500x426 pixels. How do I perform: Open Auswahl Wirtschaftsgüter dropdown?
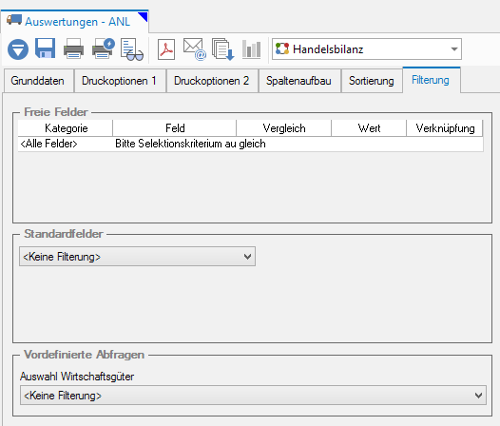point(253,395)
